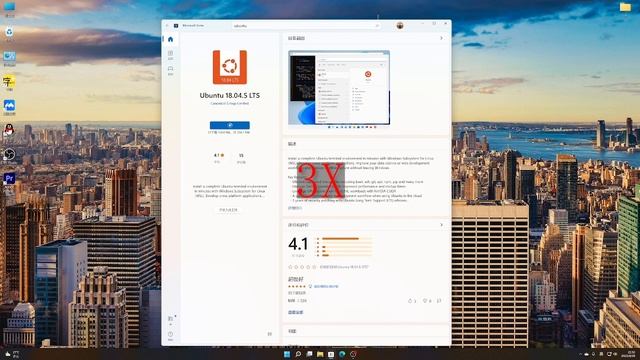Open the app preview screenshot thumbnail
This screenshot has width=640, height=360.
click(339, 87)
